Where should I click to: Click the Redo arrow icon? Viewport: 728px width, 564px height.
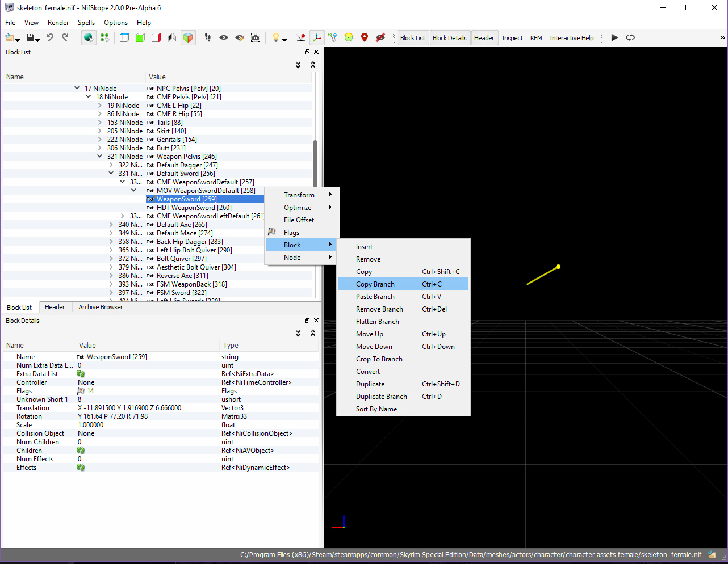point(65,38)
